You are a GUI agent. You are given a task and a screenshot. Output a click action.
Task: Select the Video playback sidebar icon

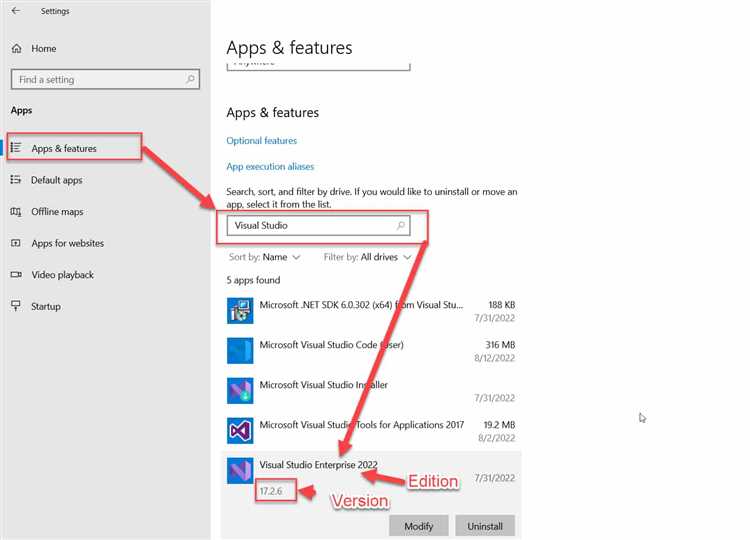16,275
